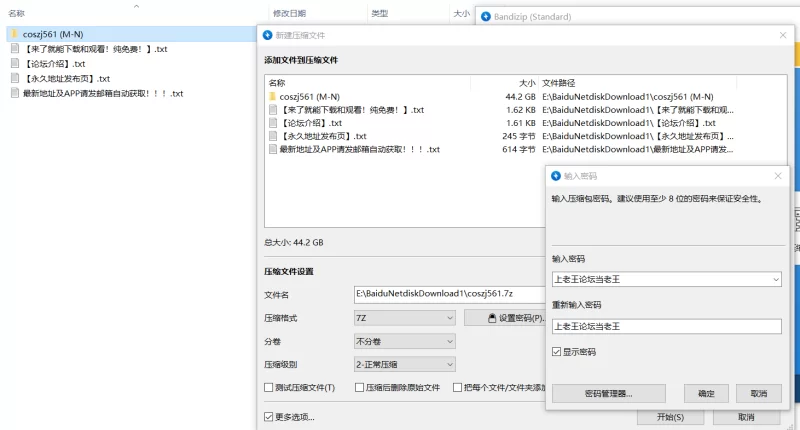800x430 pixels.
Task: Click the coszj561 (M-N) folder icon in Explorer
Action: point(14,34)
